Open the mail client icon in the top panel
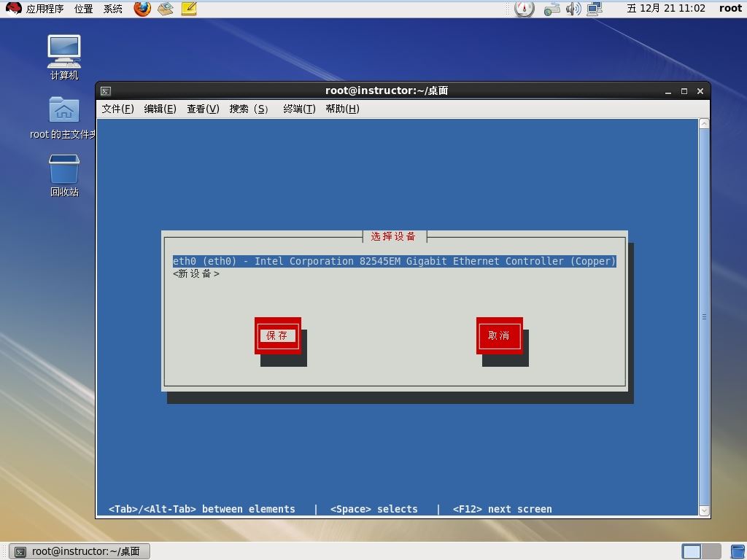The height and width of the screenshot is (560, 747). [x=166, y=9]
